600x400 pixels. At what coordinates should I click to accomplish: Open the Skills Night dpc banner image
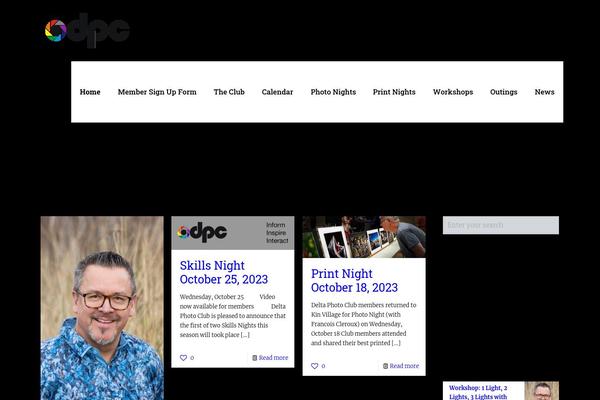coord(233,233)
